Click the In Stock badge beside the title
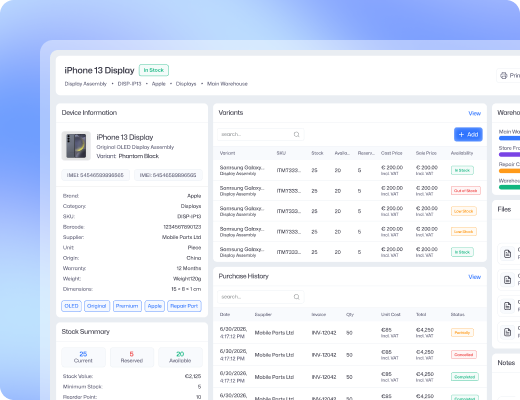 coord(154,70)
